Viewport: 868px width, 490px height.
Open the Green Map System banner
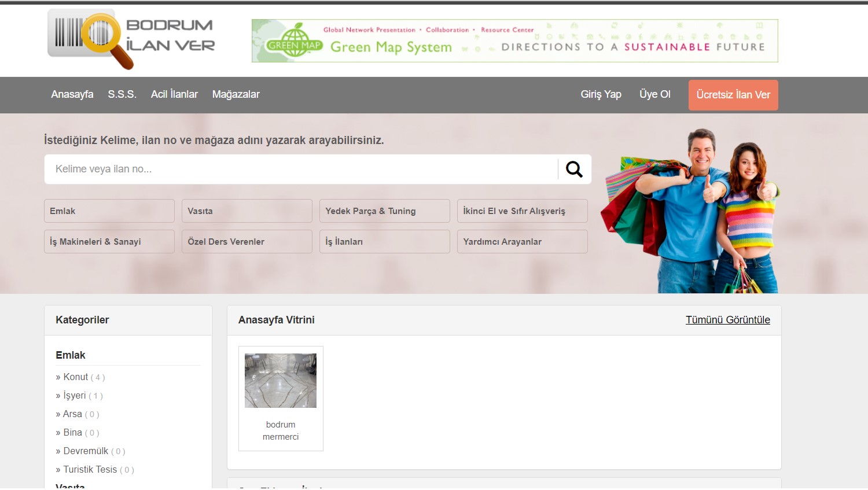coord(514,41)
